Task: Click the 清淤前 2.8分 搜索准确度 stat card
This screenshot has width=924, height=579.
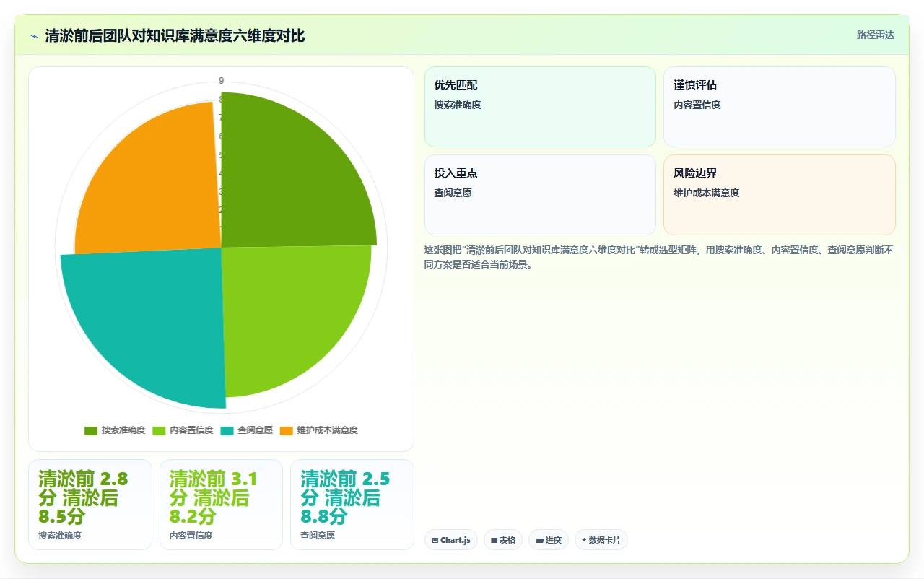Action: click(90, 505)
